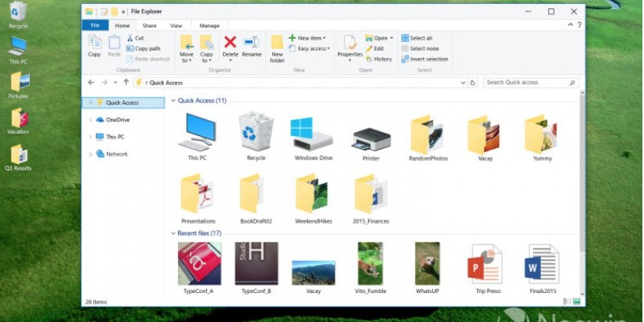Select the Trip Preso PowerPoint file

coord(485,269)
